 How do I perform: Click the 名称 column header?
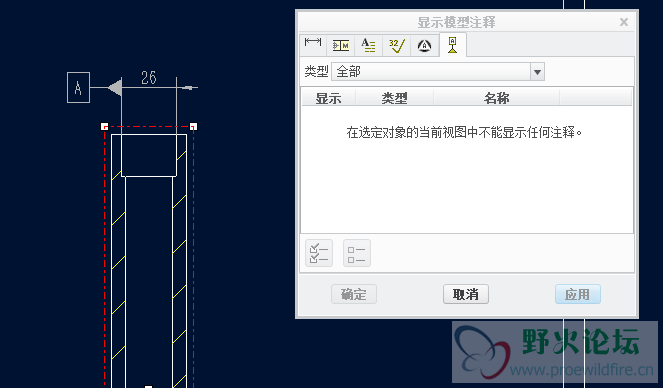pos(496,98)
